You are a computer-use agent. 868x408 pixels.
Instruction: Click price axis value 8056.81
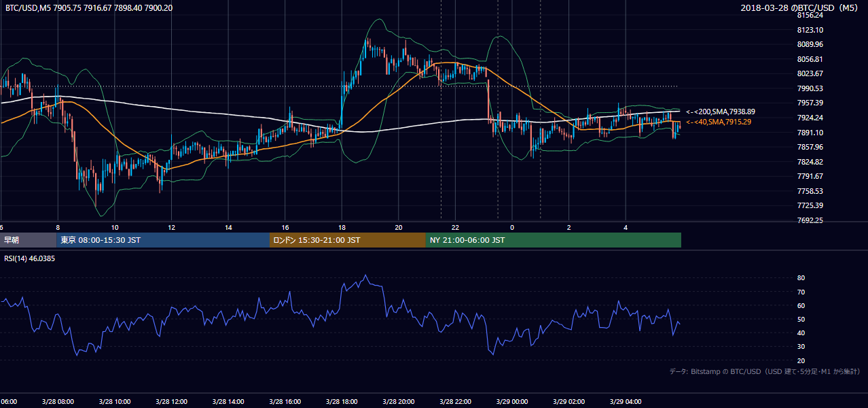coord(810,59)
